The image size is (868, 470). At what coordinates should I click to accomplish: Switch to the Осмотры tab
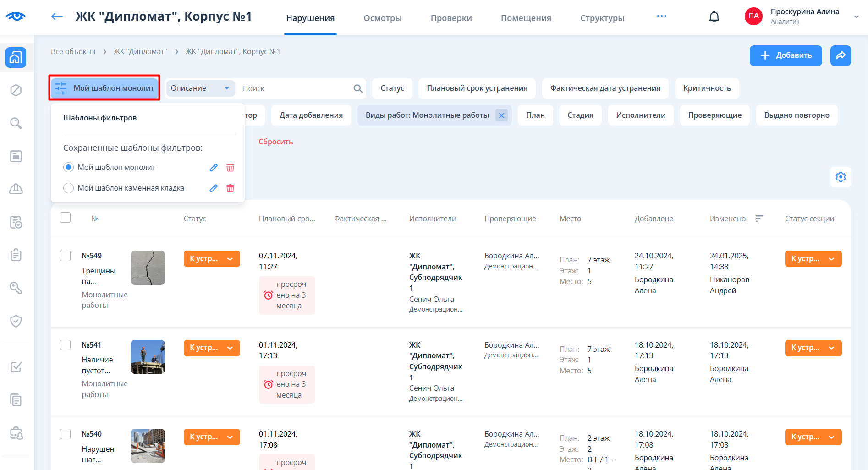click(382, 18)
